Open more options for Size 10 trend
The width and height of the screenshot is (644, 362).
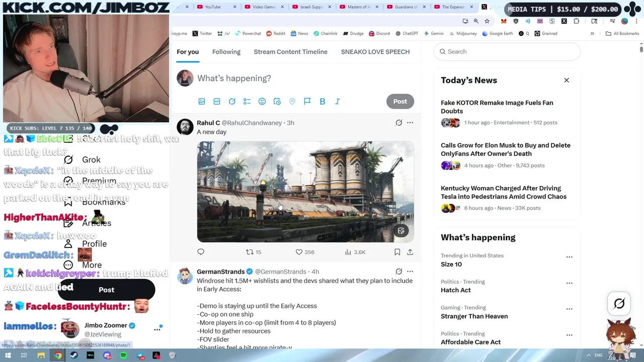(x=569, y=257)
